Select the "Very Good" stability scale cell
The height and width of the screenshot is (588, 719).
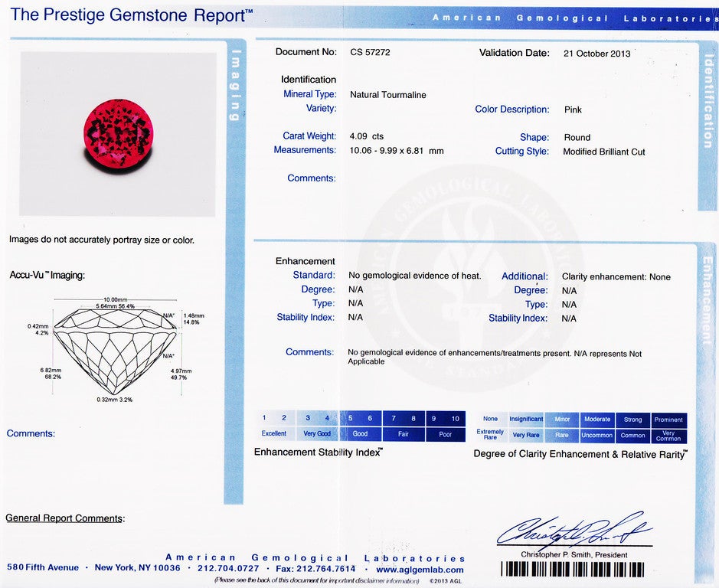pyautogui.click(x=317, y=433)
